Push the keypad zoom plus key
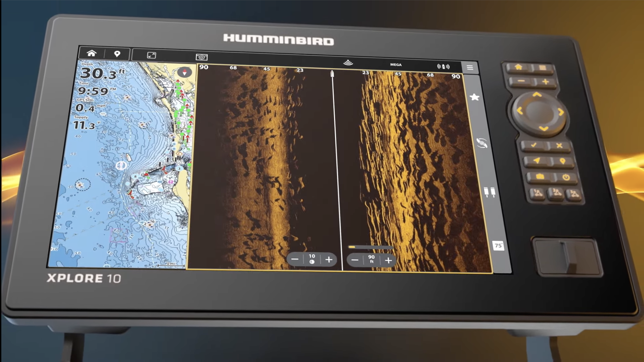This screenshot has height=362, width=644. [546, 82]
